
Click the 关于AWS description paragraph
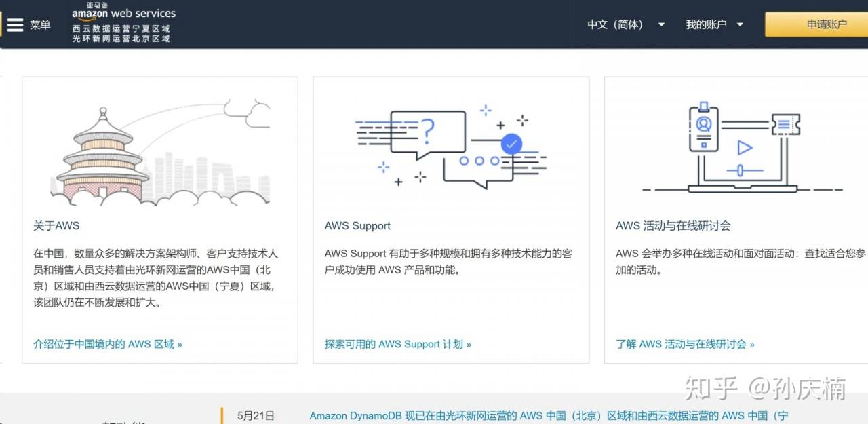156,278
